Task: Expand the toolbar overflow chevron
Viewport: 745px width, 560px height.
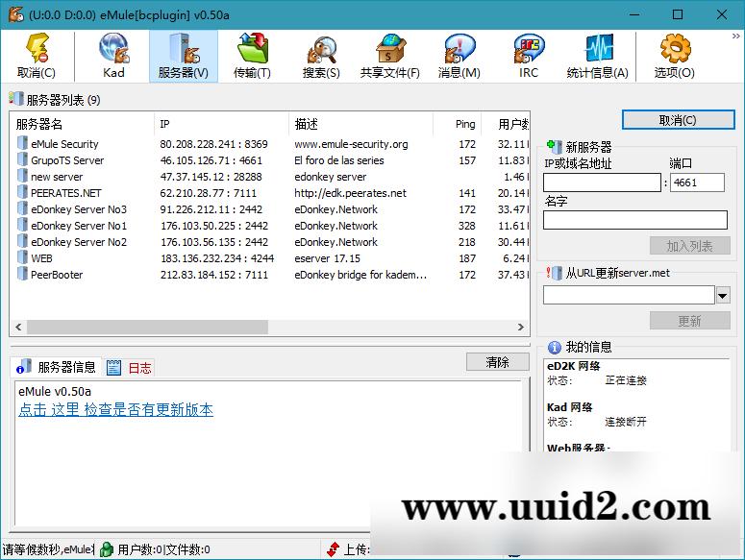Action: pos(736,37)
